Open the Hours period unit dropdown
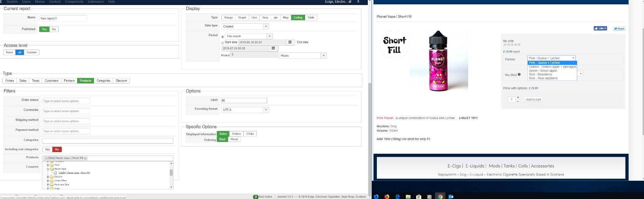The width and height of the screenshot is (644, 199). [x=303, y=56]
